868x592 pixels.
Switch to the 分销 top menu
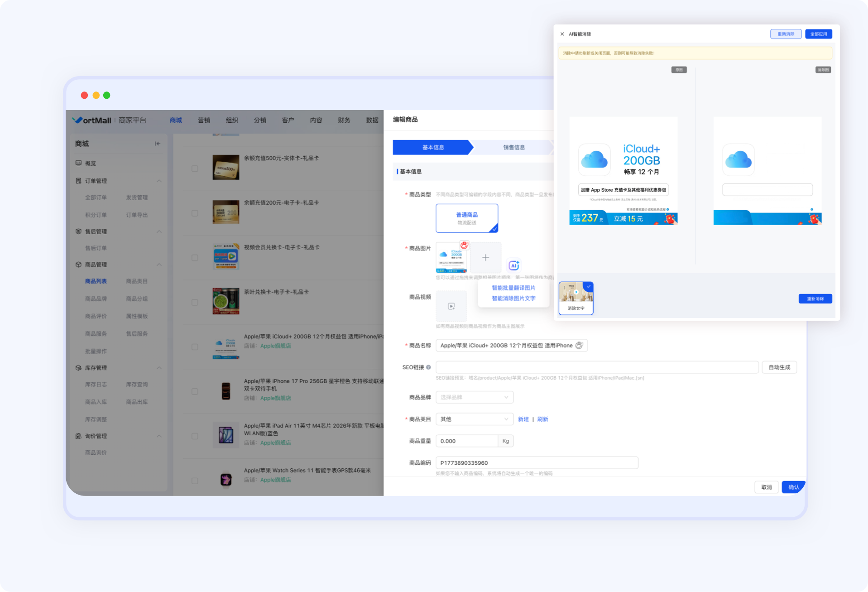(x=260, y=120)
